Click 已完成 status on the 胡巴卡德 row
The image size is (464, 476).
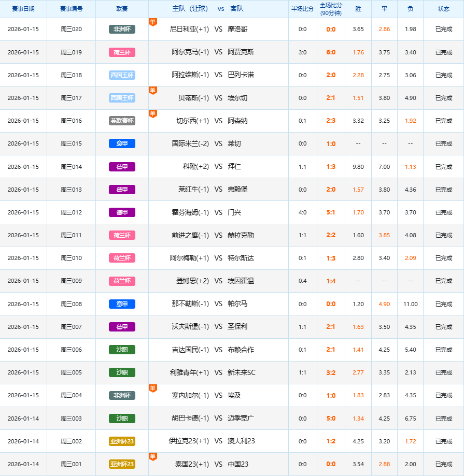tap(444, 419)
